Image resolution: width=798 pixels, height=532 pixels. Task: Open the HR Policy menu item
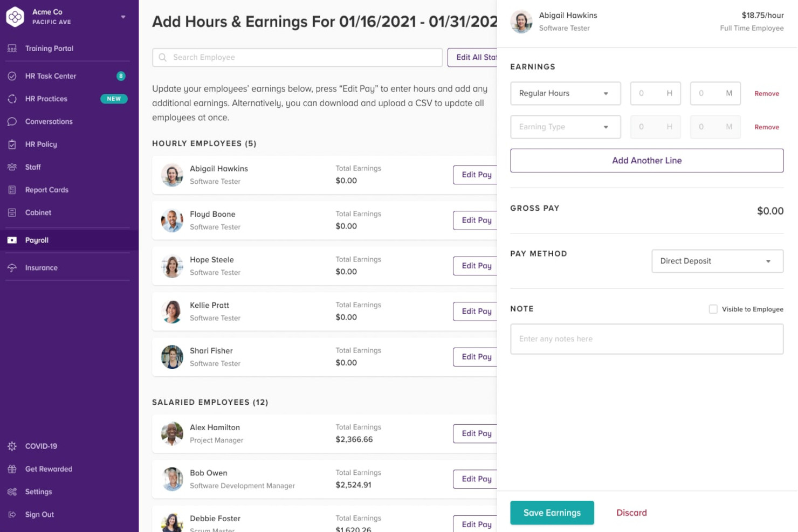41,144
